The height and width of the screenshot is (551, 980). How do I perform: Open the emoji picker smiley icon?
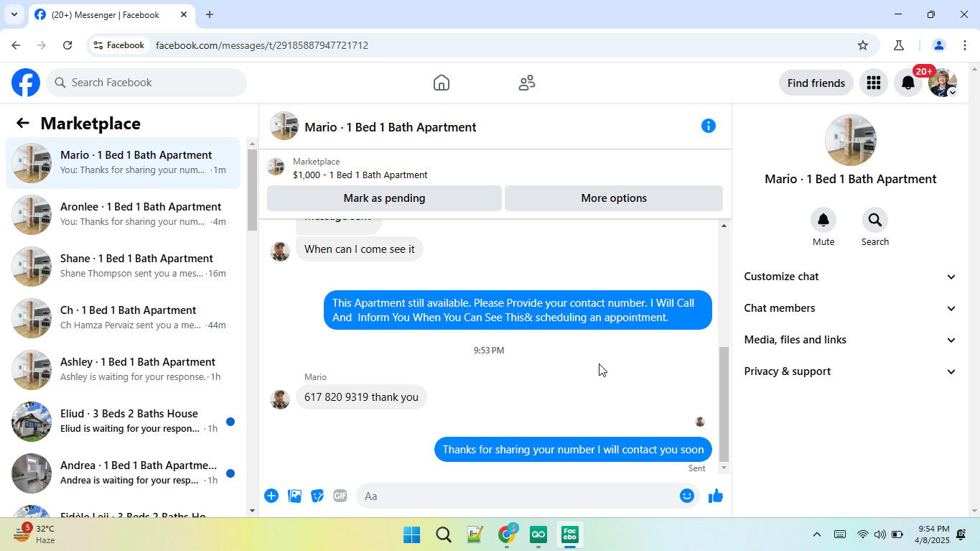[687, 496]
